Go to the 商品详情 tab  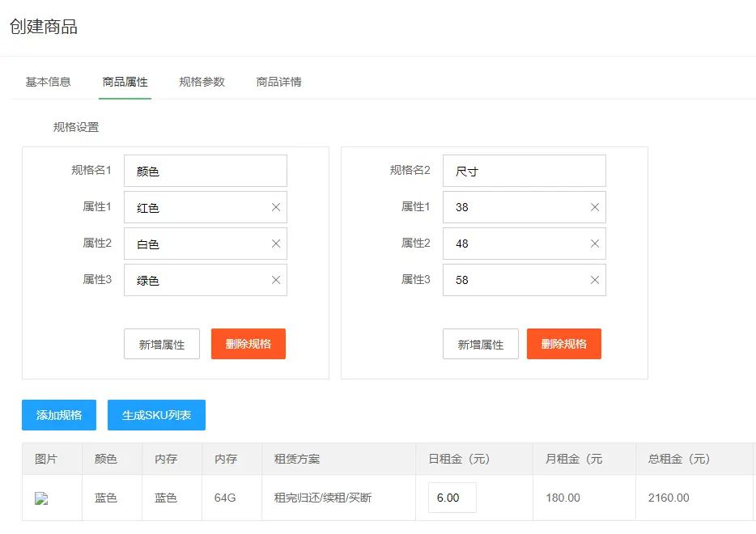click(x=278, y=82)
